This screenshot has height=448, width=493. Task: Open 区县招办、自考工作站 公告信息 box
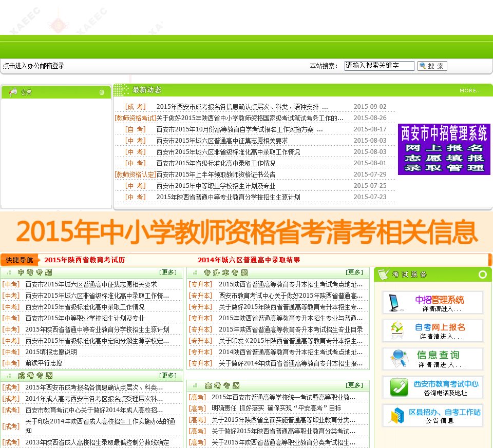(x=432, y=415)
